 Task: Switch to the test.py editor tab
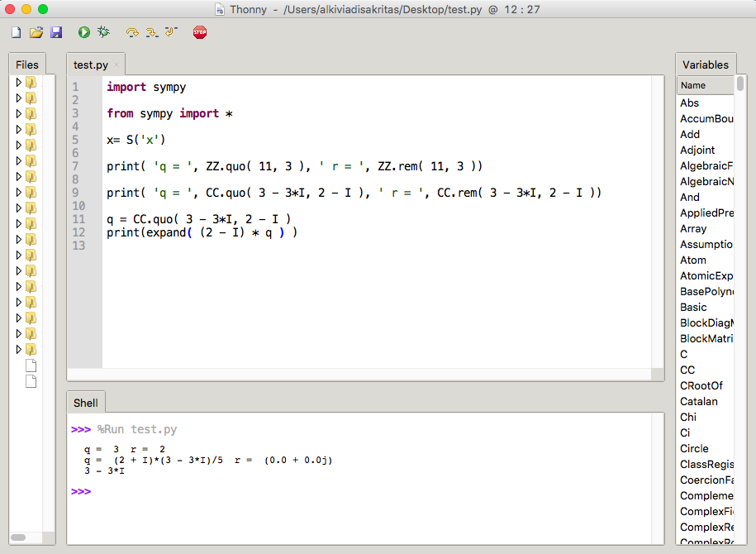tap(91, 64)
